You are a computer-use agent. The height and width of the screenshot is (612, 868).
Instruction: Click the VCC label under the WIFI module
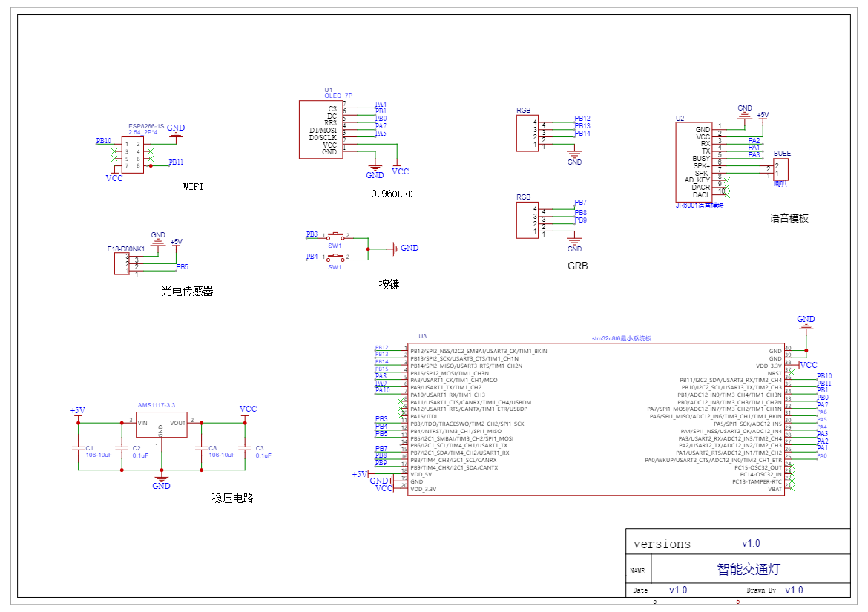pyautogui.click(x=114, y=178)
